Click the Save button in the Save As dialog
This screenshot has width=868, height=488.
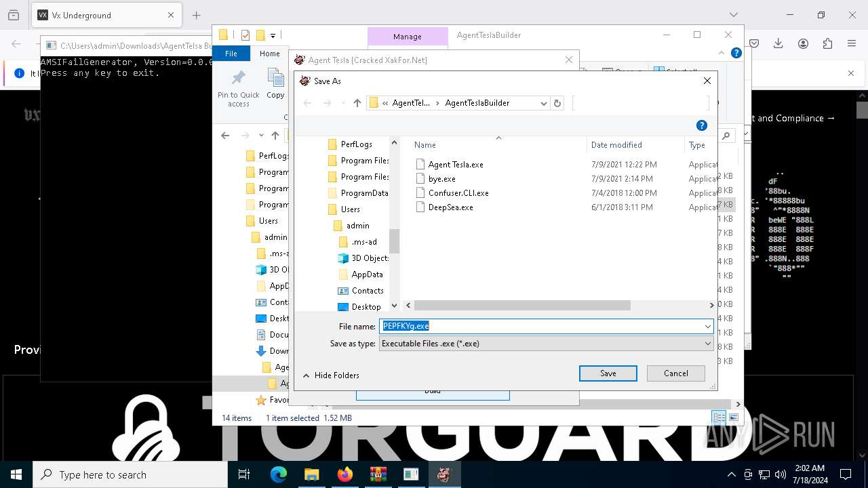pos(608,373)
